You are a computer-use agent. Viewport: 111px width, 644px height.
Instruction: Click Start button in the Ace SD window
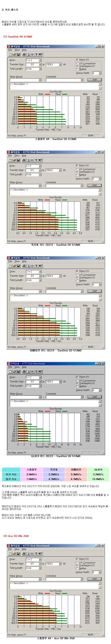[x=95, y=579]
